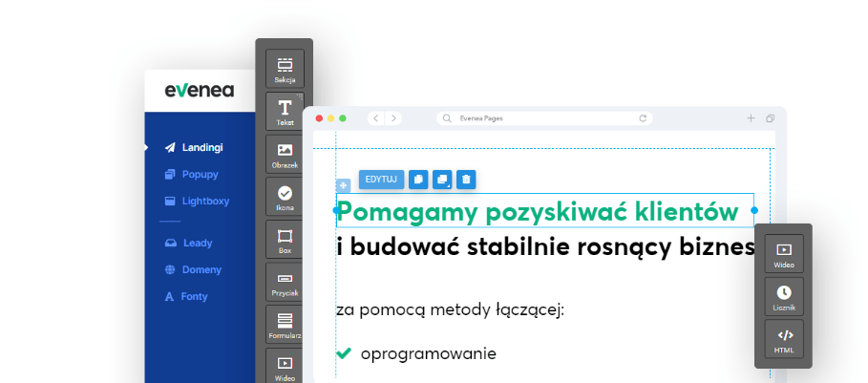Delete the selected heading with trash icon

click(x=465, y=179)
